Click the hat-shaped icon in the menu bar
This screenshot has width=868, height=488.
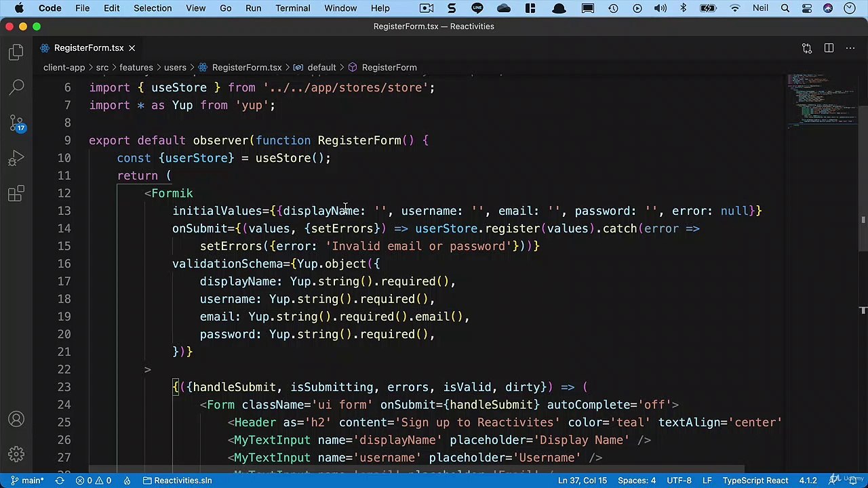(559, 8)
